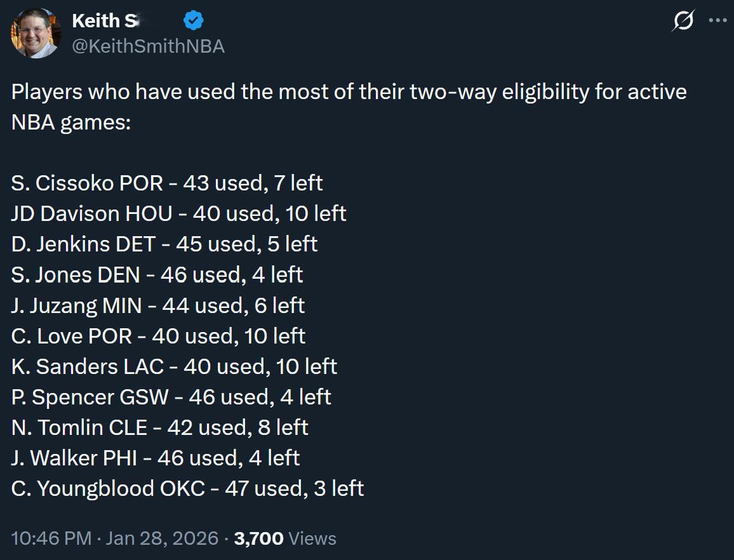The width and height of the screenshot is (734, 560).
Task: Click the Keith S display name
Action: (105, 21)
